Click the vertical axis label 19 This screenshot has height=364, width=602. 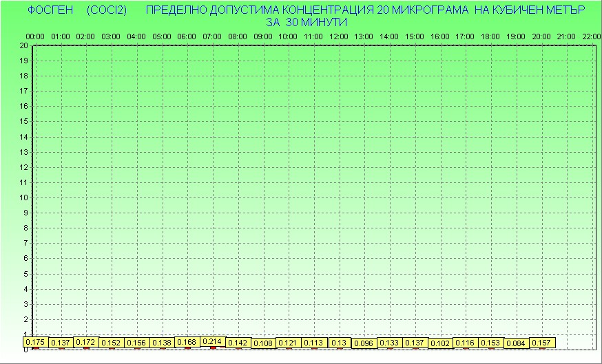point(24,61)
